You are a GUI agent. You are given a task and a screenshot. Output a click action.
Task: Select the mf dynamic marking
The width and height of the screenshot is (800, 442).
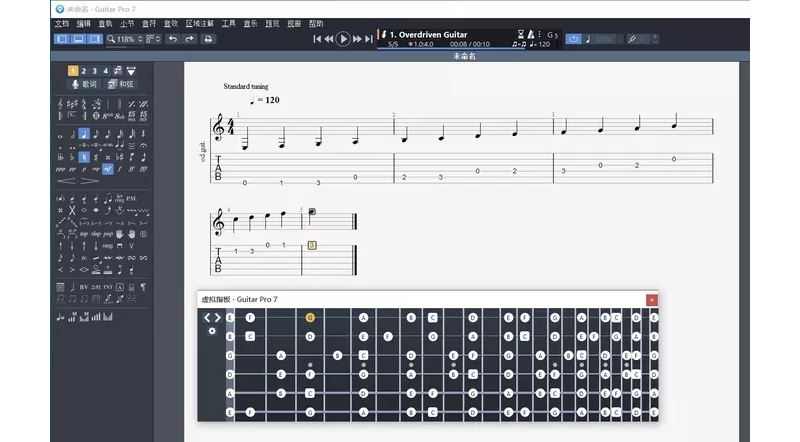(108, 169)
